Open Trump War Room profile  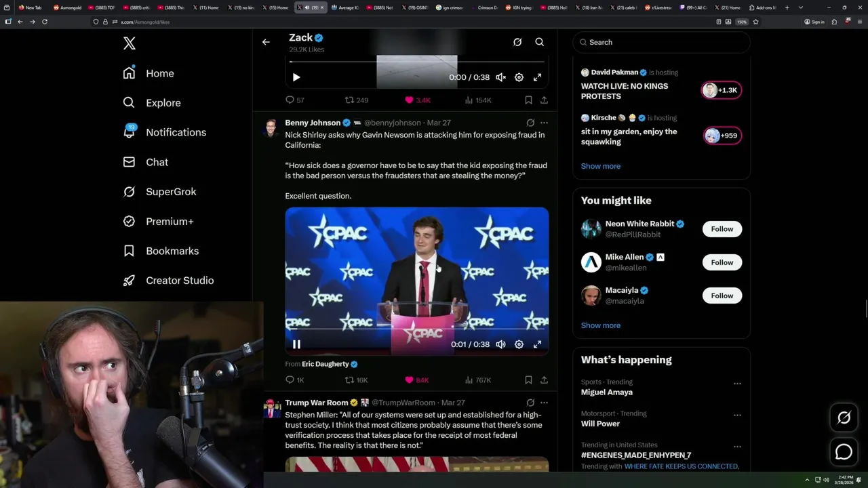click(317, 403)
